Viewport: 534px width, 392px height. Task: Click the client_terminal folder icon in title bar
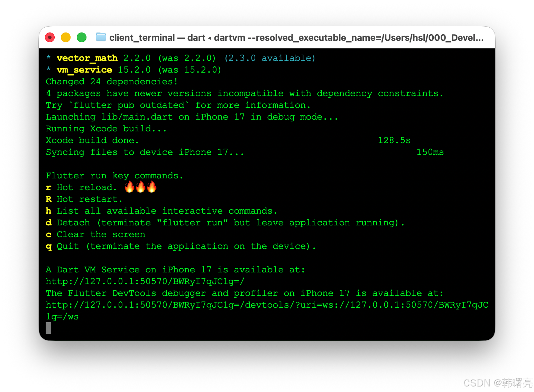[101, 37]
